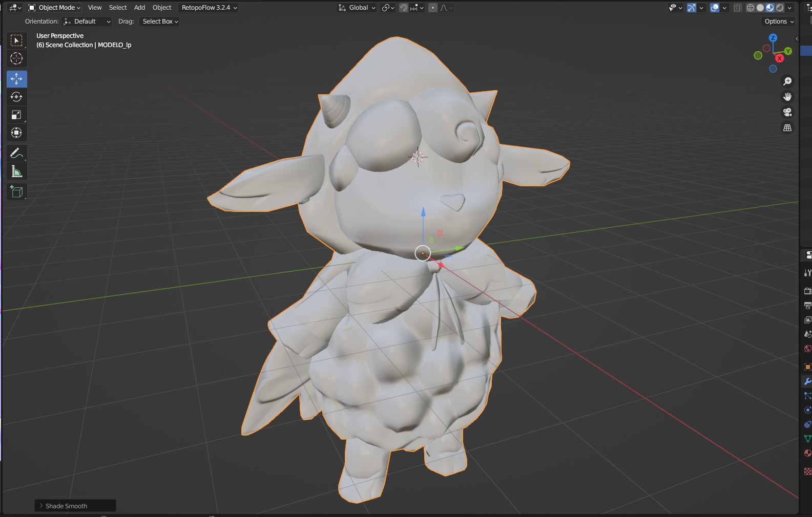Screen dimensions: 812x517
Task: Select the Select Box tool in toolbar
Action: click(16, 40)
